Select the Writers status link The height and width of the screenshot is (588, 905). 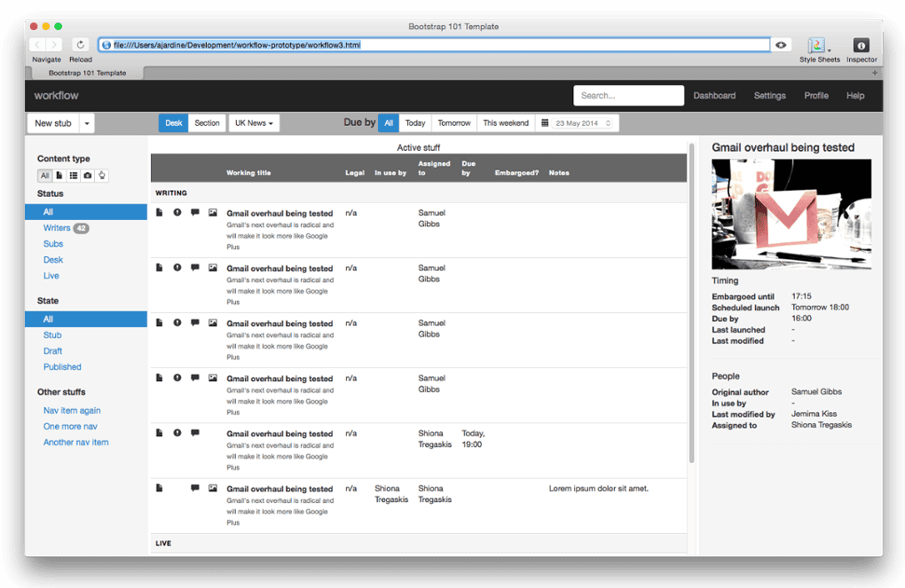[x=57, y=228]
